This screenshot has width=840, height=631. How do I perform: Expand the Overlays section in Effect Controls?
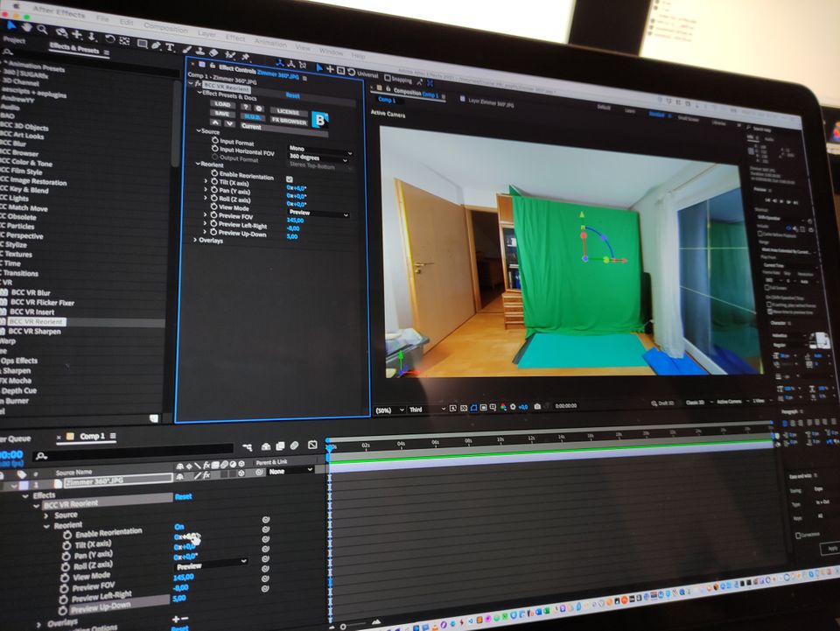tap(195, 239)
